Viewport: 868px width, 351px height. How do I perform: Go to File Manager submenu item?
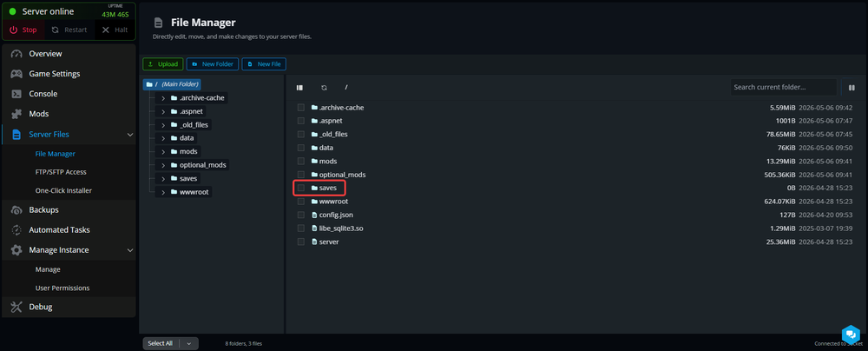(x=56, y=154)
